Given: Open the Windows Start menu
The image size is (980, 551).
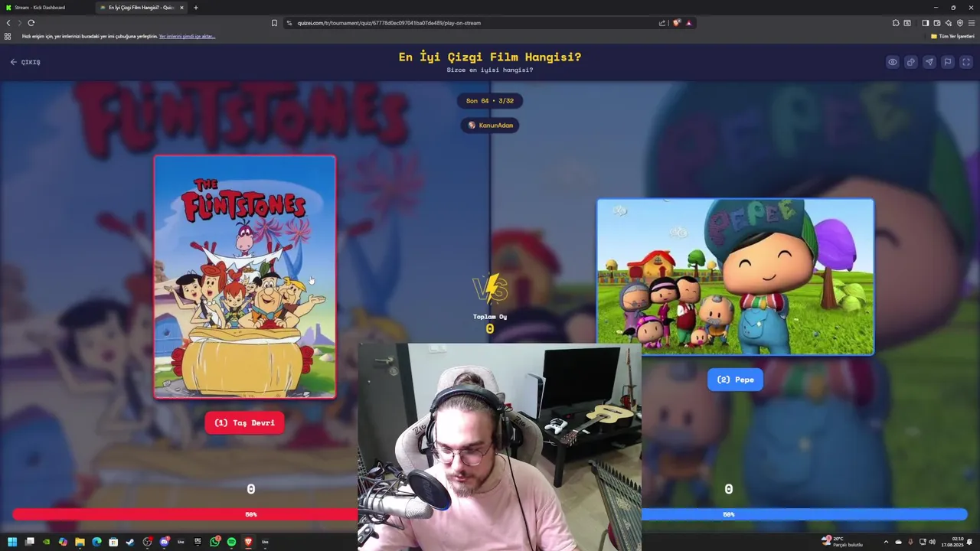Looking at the screenshot, I should (x=12, y=542).
